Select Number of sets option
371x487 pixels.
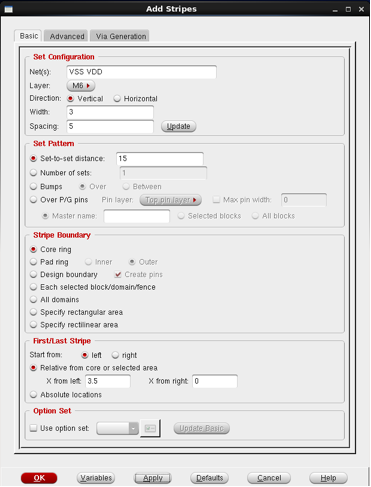pyautogui.click(x=33, y=173)
